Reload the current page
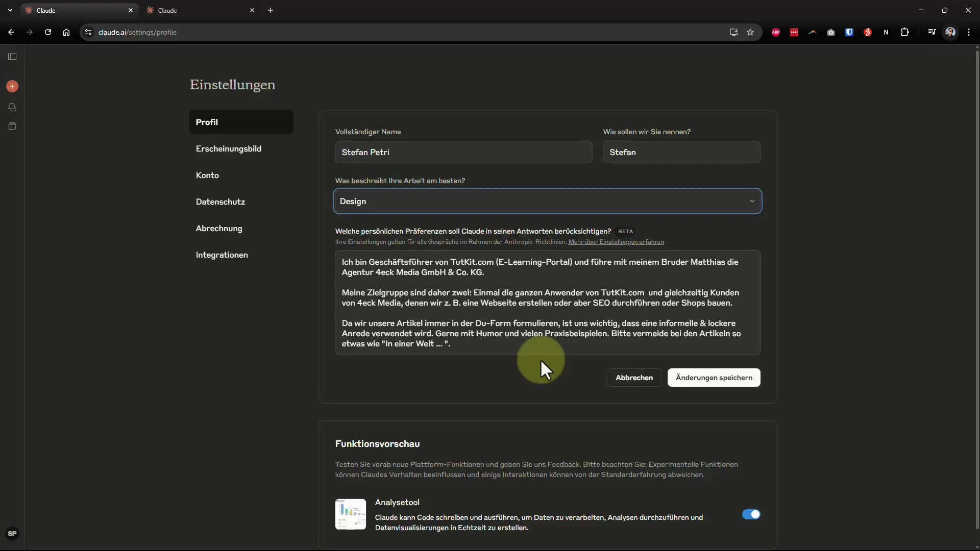Screen dimensions: 980x551 [x=47, y=32]
